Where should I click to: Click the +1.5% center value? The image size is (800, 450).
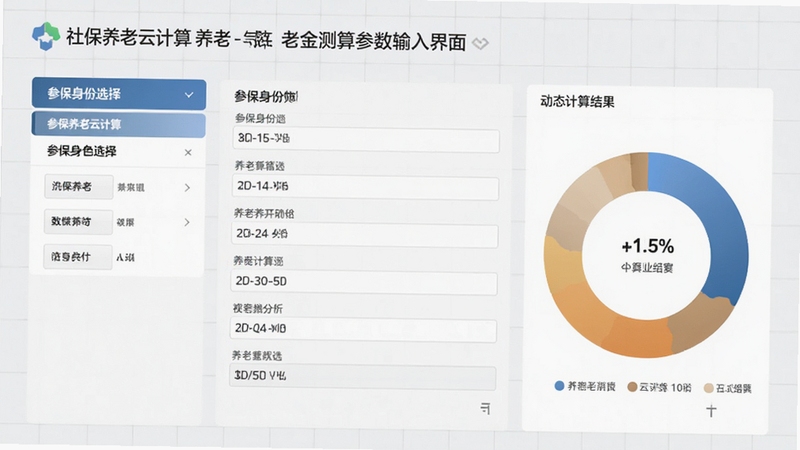(647, 246)
